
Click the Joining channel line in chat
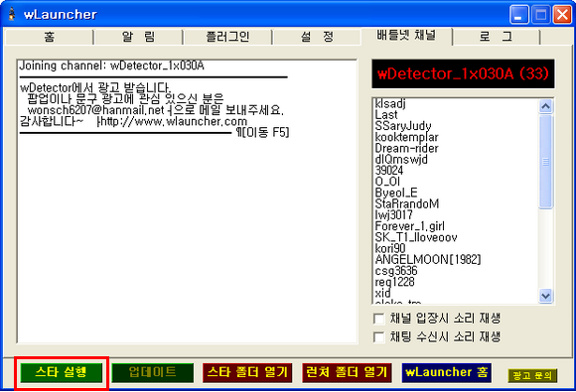[111, 65]
